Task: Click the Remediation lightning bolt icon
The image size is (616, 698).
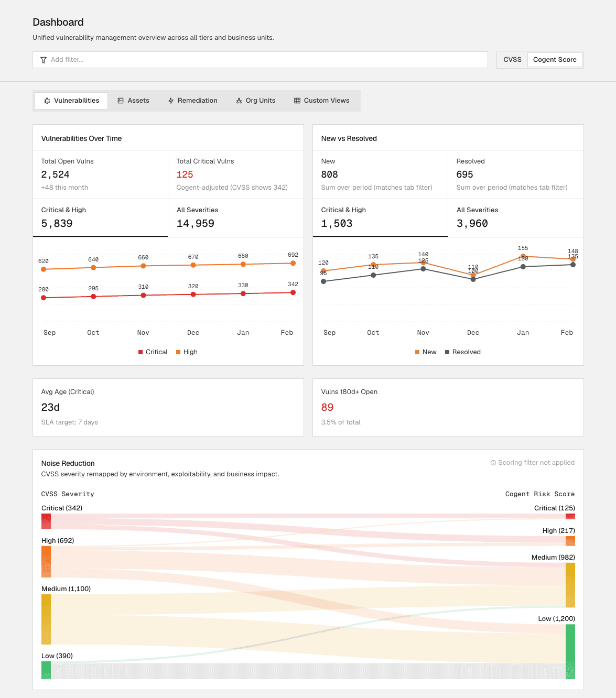Action: (171, 101)
